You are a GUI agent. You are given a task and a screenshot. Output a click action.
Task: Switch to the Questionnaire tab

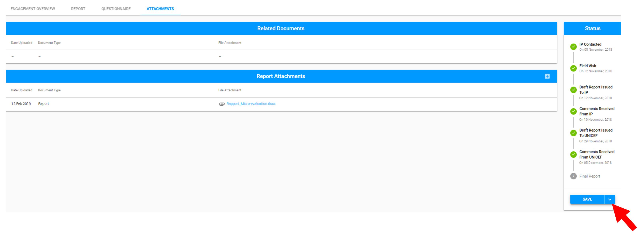point(116,8)
